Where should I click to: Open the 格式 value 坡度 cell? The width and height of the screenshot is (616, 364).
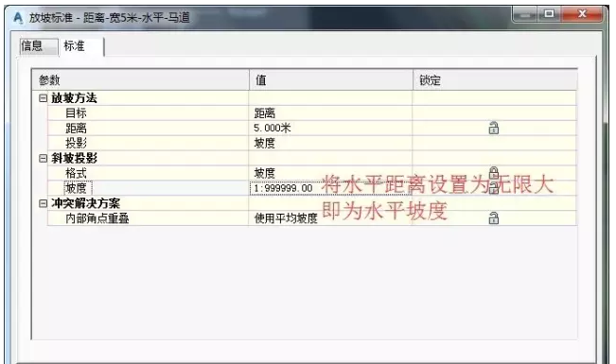tap(331, 173)
